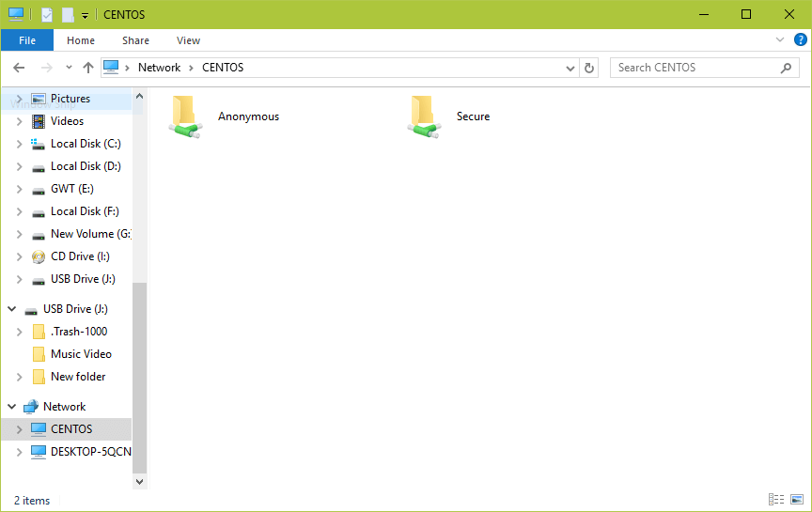Click the navigation pane scroll down arrow

[x=139, y=481]
